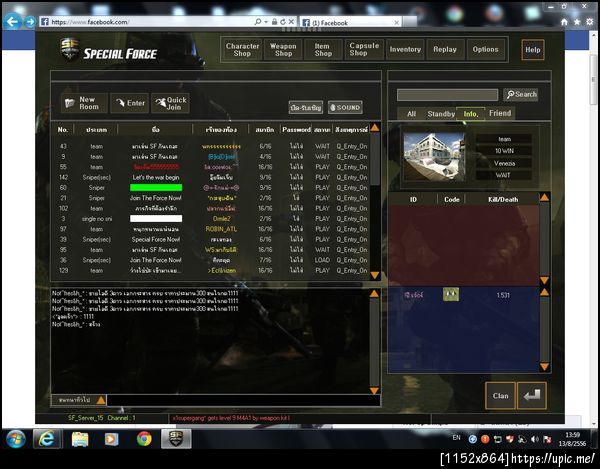Select the (1) Facebook browser tab
The width and height of the screenshot is (600, 469).
click(x=351, y=23)
